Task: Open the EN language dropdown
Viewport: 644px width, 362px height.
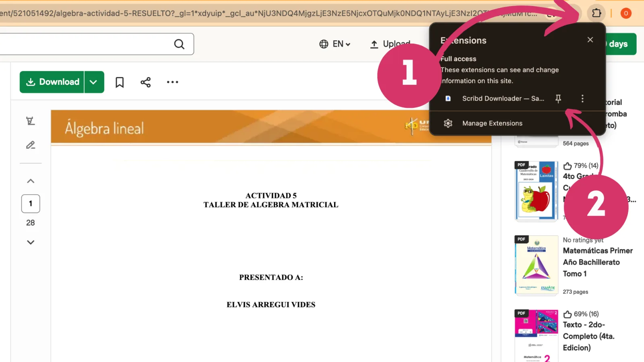Action: pyautogui.click(x=335, y=44)
